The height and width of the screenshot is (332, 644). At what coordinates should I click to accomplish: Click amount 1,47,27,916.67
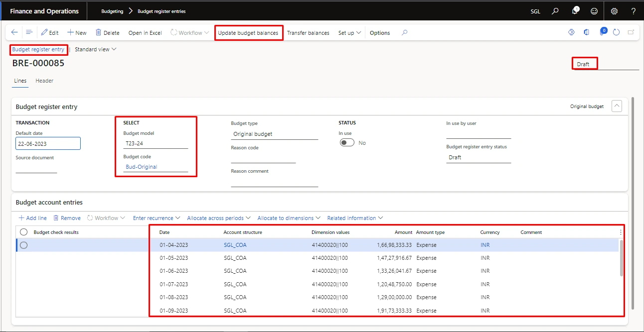point(394,258)
